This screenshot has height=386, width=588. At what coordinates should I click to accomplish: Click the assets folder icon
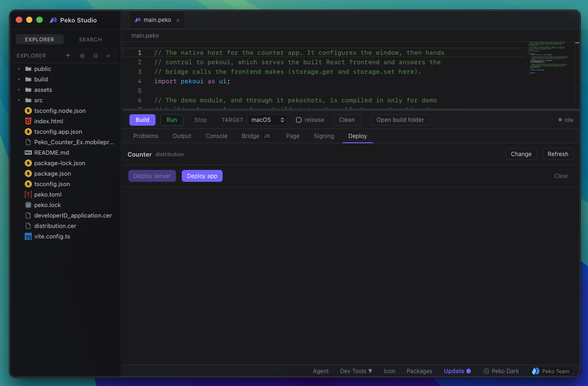pos(28,90)
